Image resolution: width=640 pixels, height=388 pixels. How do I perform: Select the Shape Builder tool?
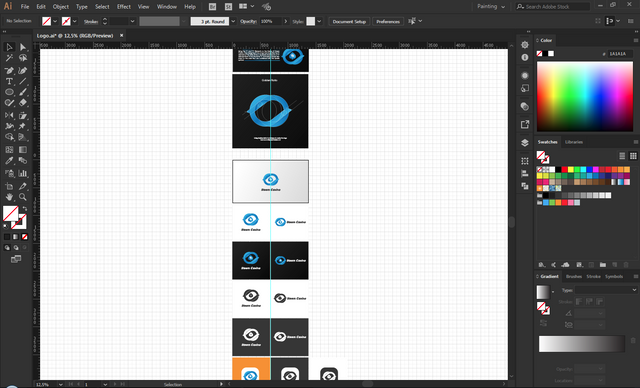9,137
